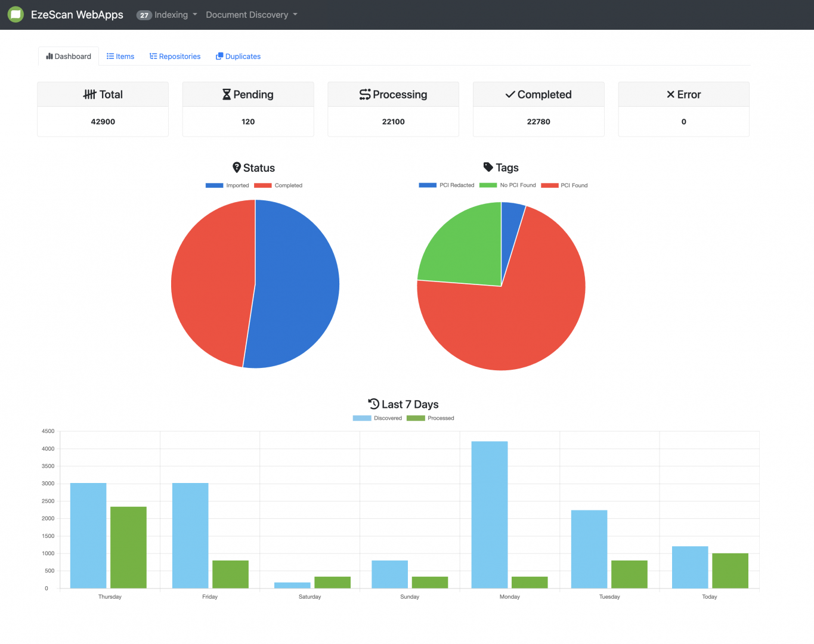The height and width of the screenshot is (644, 814).
Task: Click the hourglass icon beside Pending
Action: point(227,94)
